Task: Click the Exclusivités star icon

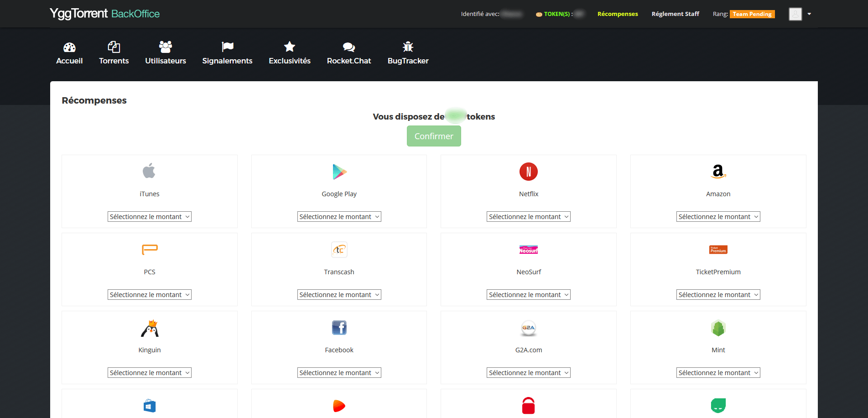Action: pyautogui.click(x=290, y=47)
